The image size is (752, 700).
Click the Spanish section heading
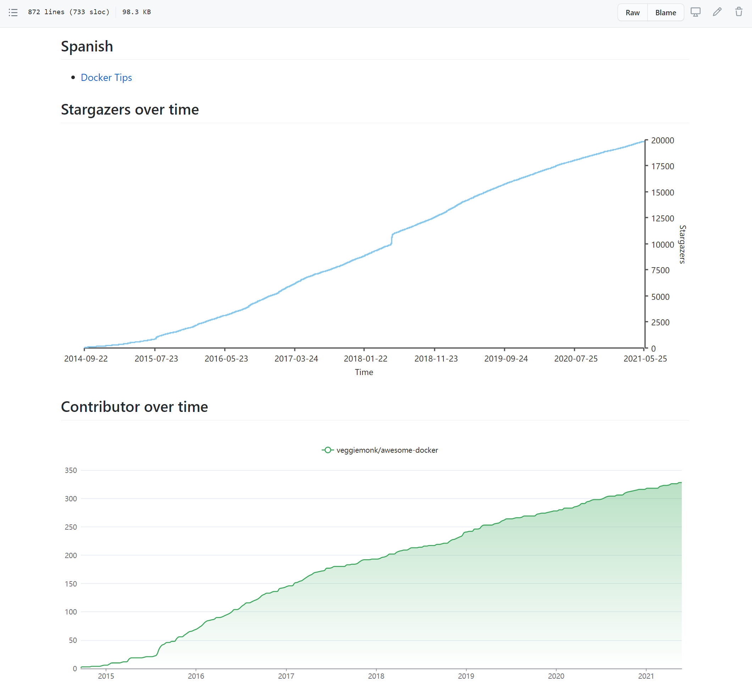(x=87, y=46)
